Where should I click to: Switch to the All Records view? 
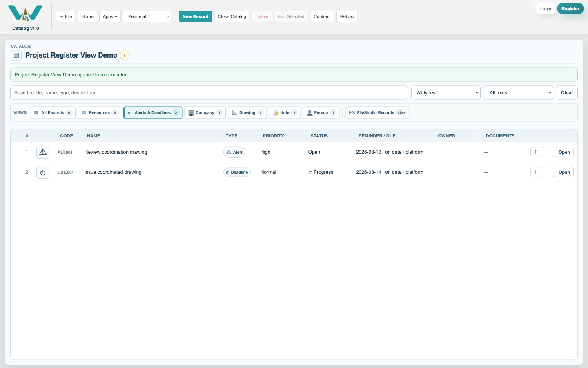53,113
